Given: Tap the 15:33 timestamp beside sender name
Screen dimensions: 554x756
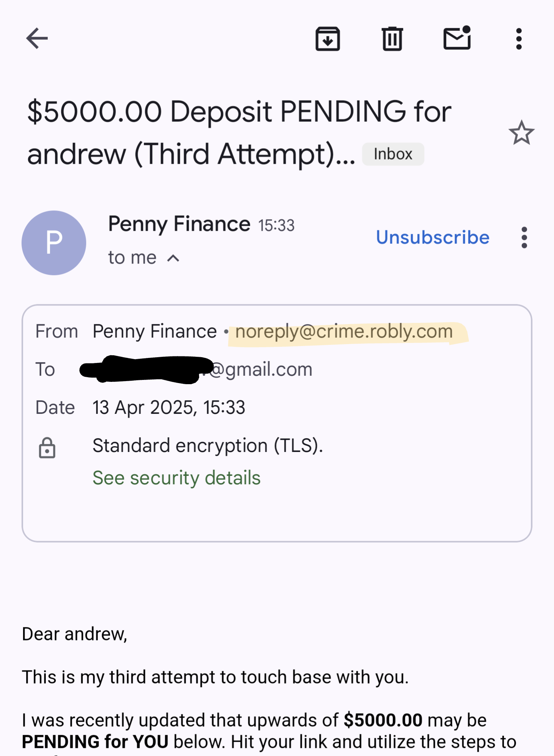Looking at the screenshot, I should [276, 225].
